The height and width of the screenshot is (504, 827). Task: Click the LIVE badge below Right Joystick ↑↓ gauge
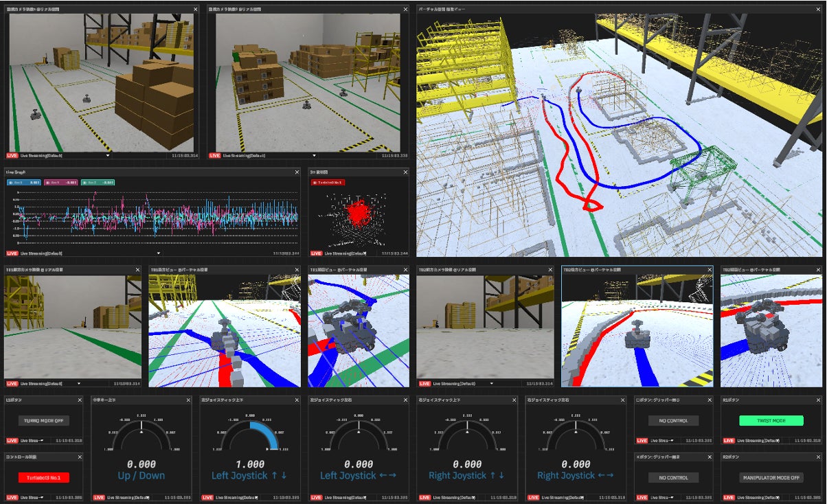(x=424, y=497)
